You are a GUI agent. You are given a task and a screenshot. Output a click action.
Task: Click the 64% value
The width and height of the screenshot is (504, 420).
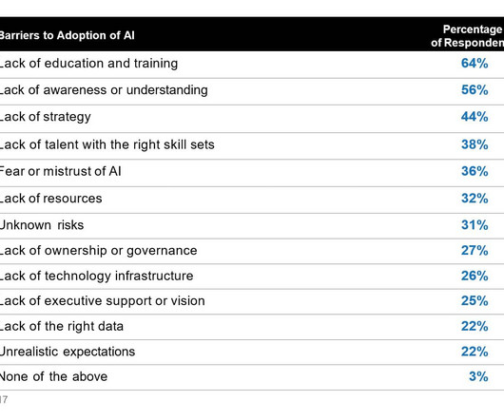point(475,64)
